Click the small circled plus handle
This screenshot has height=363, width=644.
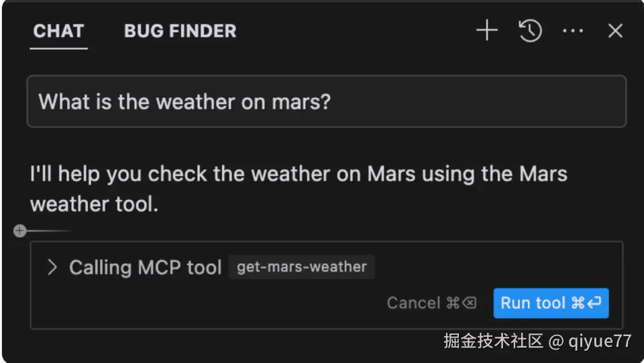[20, 231]
